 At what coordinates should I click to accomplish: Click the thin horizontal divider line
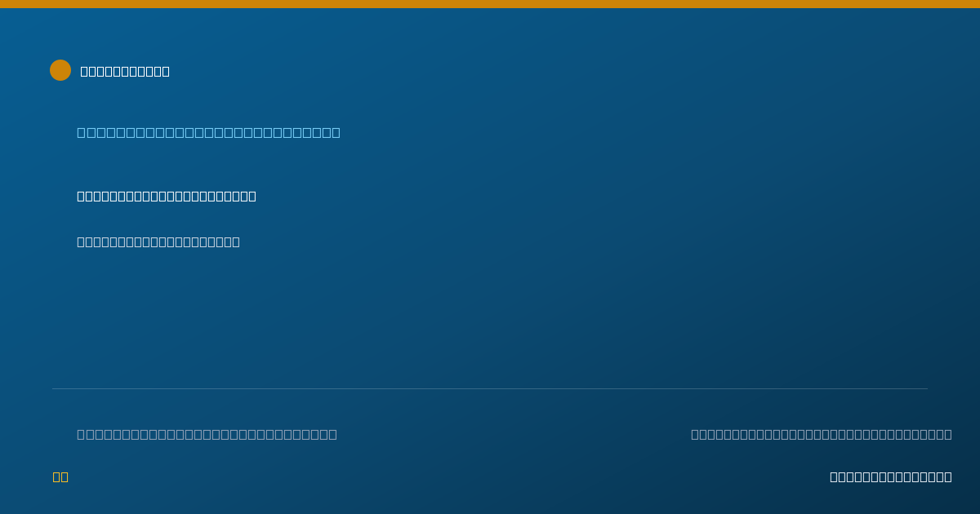(x=490, y=388)
